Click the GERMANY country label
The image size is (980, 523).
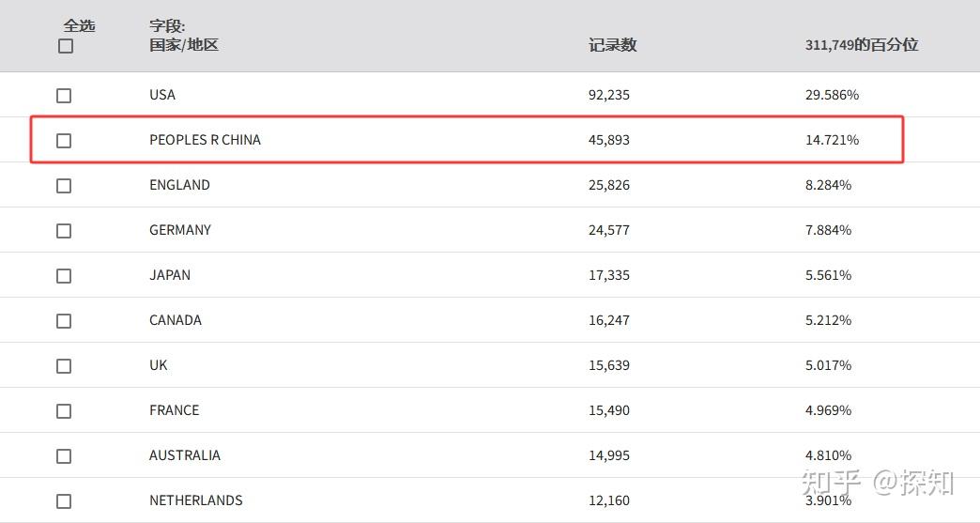180,230
